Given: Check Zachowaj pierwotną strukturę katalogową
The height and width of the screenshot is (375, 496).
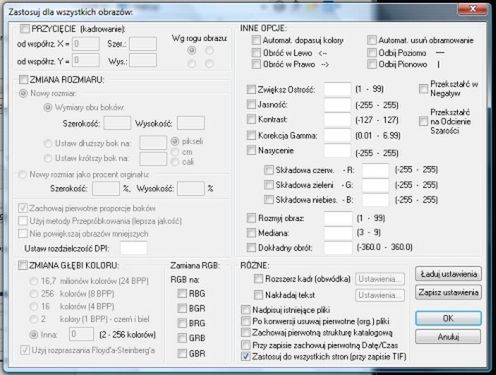Looking at the screenshot, I should 246,333.
